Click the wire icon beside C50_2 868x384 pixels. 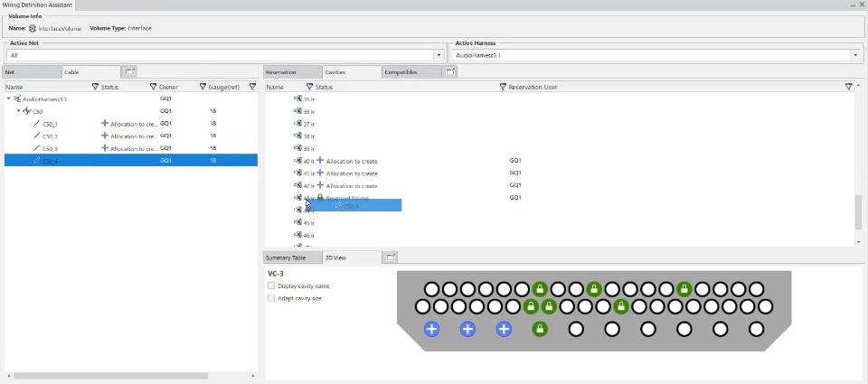click(36, 136)
